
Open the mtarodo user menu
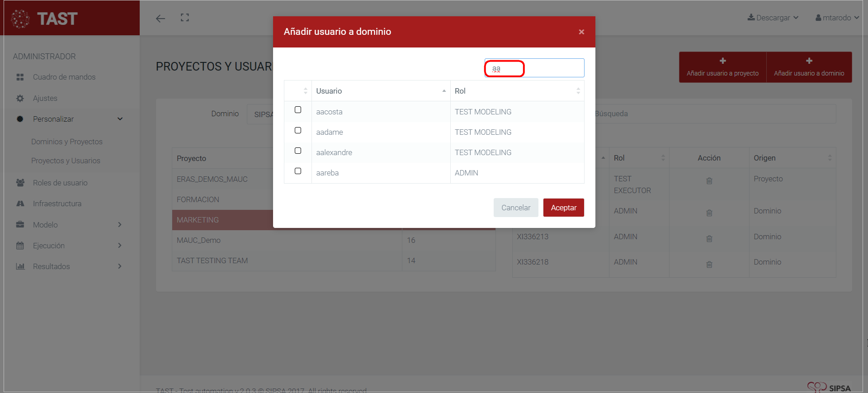837,18
